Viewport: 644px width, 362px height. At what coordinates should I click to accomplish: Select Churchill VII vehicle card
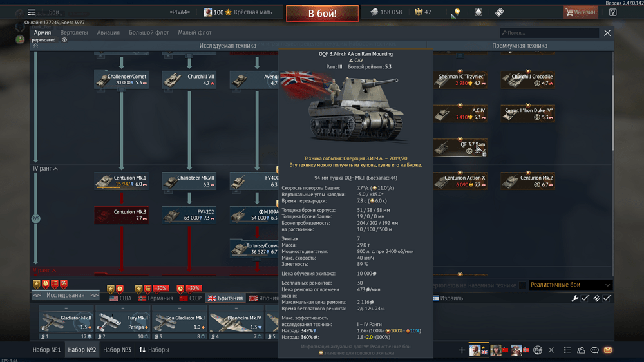(x=189, y=79)
